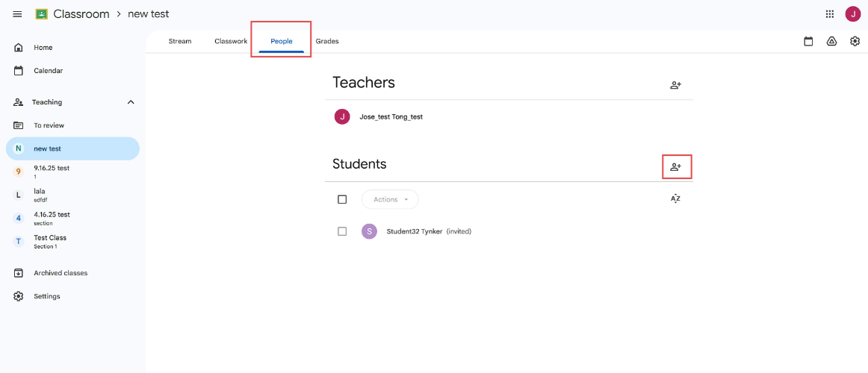This screenshot has height=373, width=868.
Task: Tick the select all students checkbox
Action: point(342,199)
